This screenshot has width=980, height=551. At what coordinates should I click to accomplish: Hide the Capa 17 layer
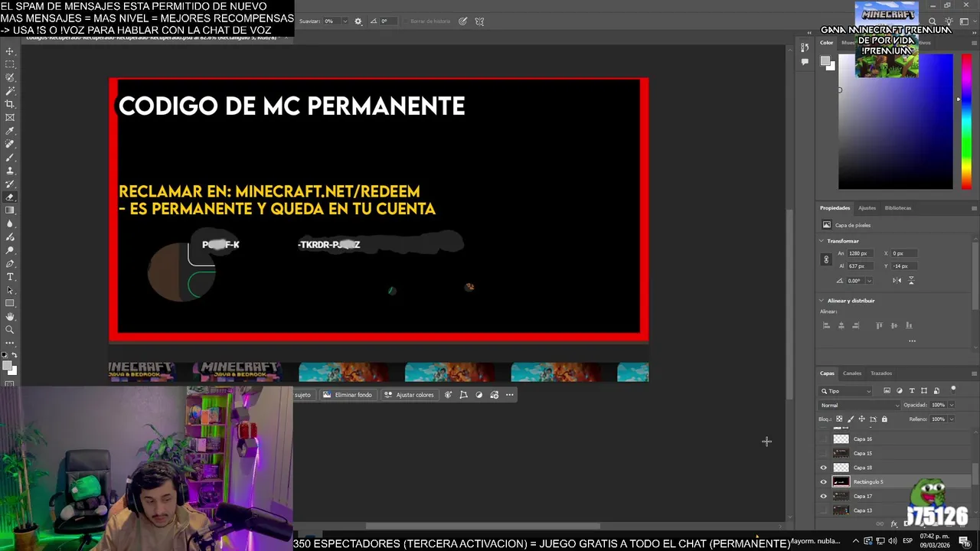point(824,496)
